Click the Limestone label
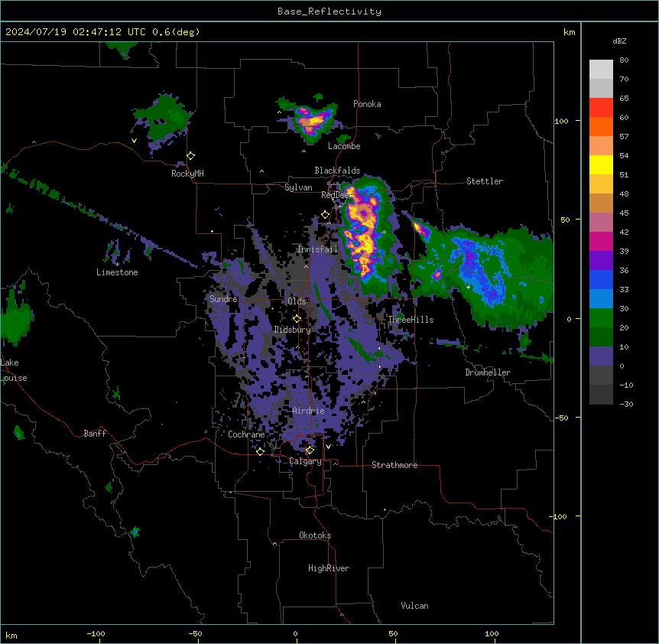The height and width of the screenshot is (644, 659). 117,272
